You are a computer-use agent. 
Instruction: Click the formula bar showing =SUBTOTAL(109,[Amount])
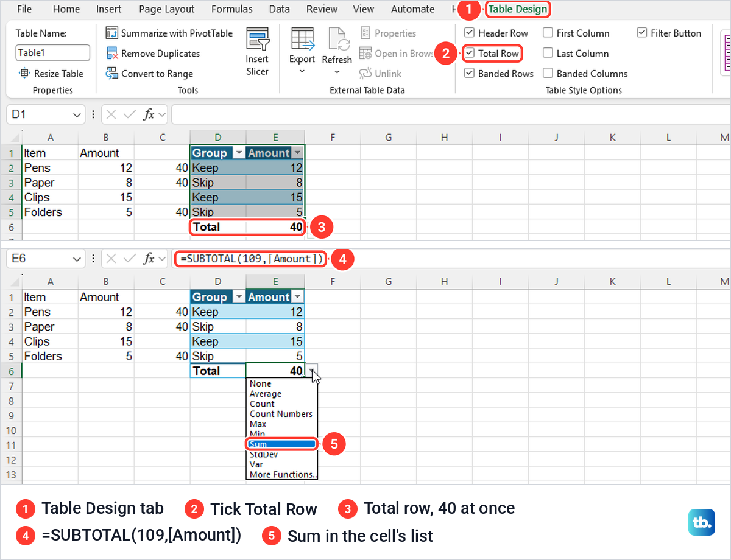(451, 259)
